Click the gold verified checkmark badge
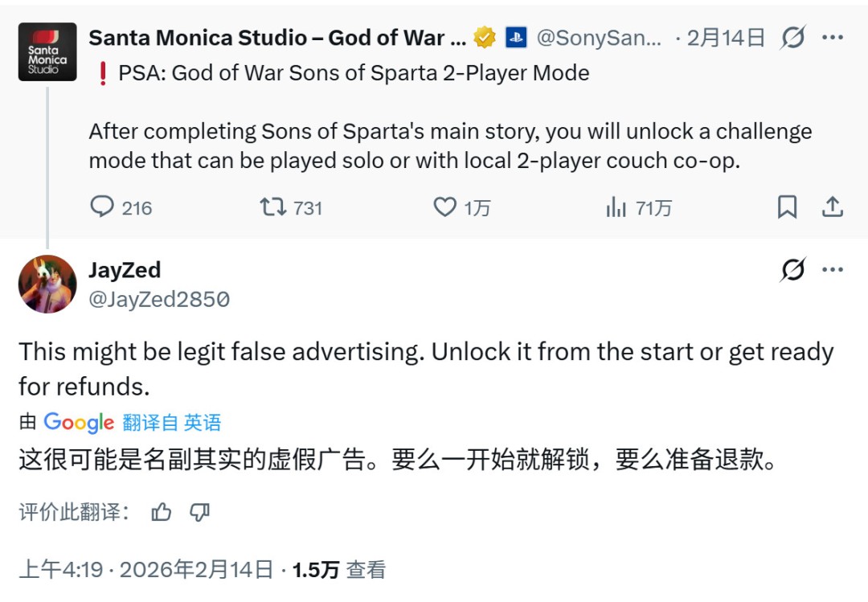The image size is (868, 602). (484, 37)
